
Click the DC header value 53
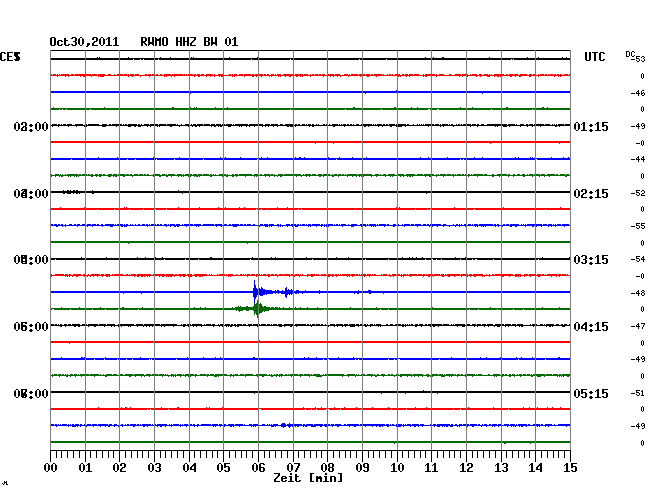click(x=640, y=59)
